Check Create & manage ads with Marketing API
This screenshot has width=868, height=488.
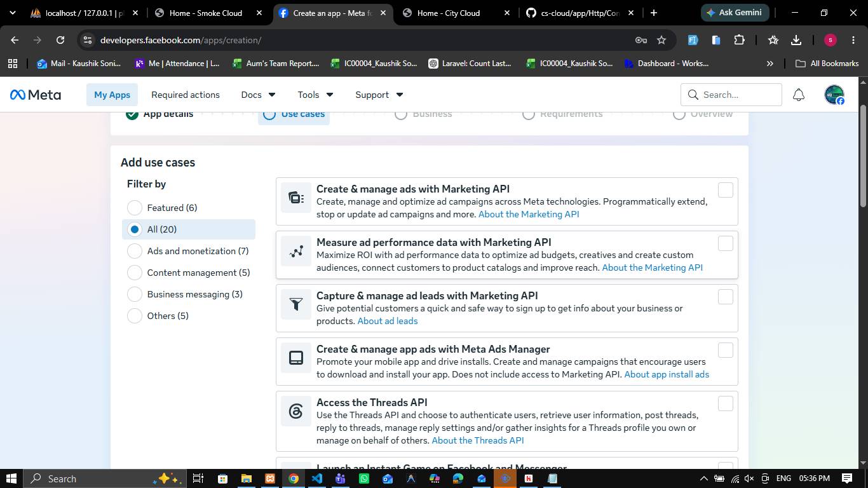point(725,190)
